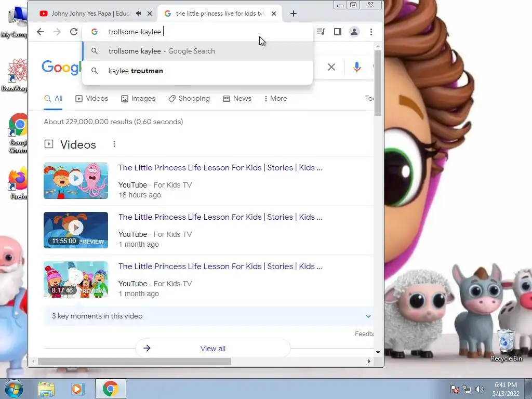
Task: Open the DataWag desktop shortcut
Action: point(15,75)
